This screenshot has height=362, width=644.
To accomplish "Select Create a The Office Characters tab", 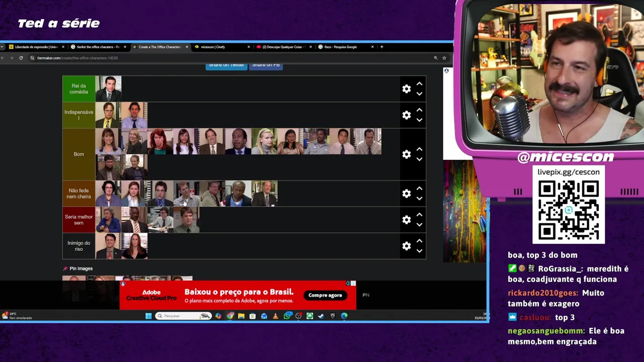I will (160, 47).
